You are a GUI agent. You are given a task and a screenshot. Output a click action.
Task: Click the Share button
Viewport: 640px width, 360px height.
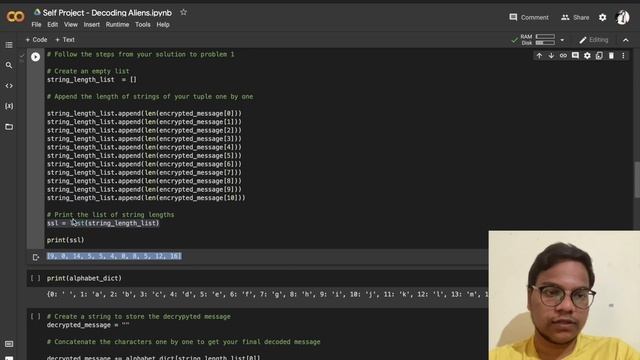575,18
